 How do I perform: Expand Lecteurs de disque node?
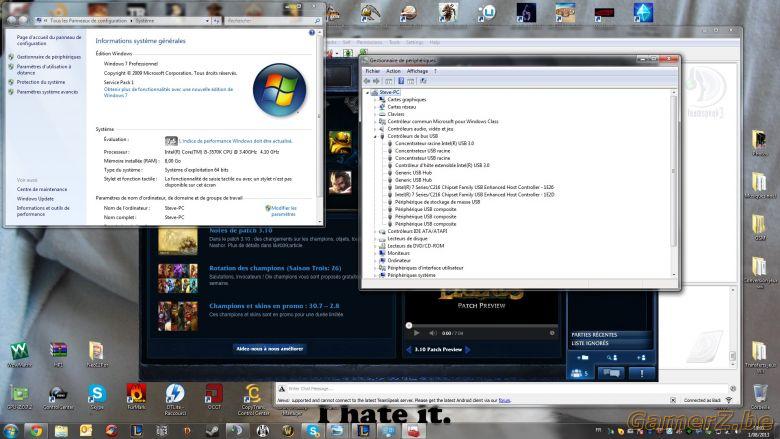point(376,239)
